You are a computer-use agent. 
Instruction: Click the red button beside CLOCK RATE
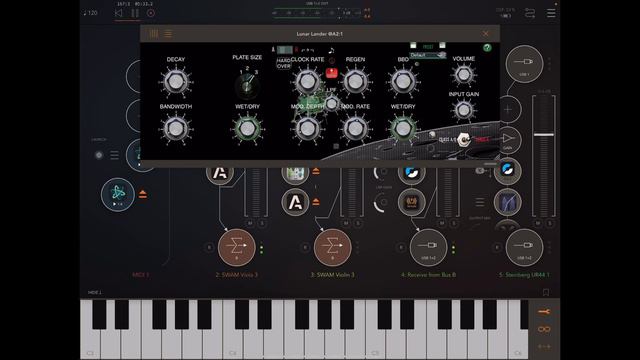pos(332,73)
